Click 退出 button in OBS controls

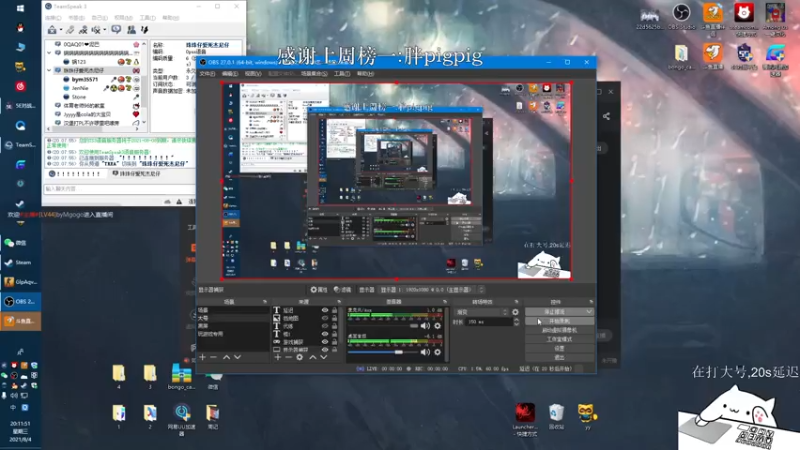tap(560, 357)
